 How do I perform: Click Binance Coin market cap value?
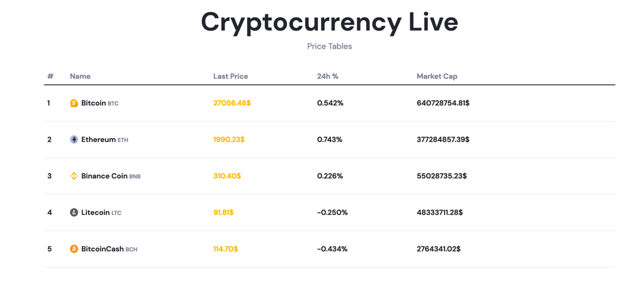point(442,176)
